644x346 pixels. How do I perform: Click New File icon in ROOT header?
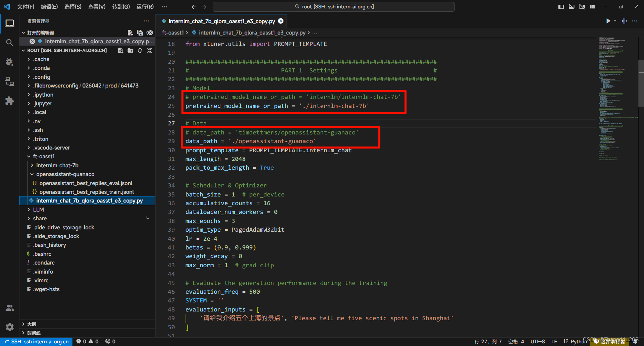[120, 50]
